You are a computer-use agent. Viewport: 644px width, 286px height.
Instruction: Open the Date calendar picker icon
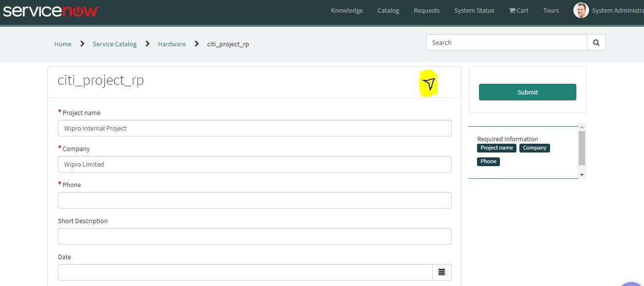(x=442, y=272)
